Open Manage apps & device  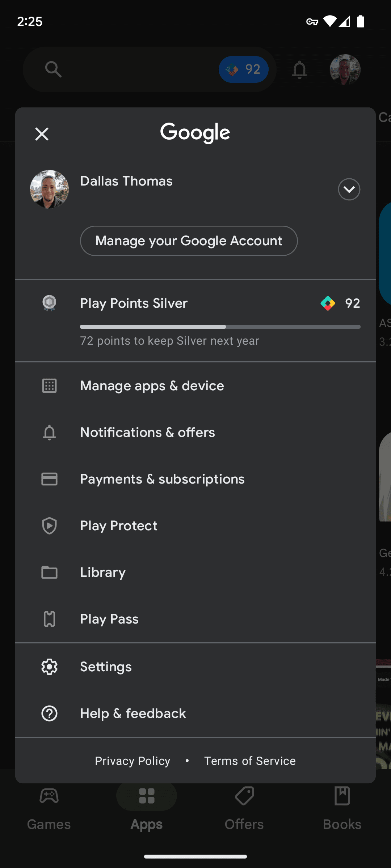click(195, 386)
